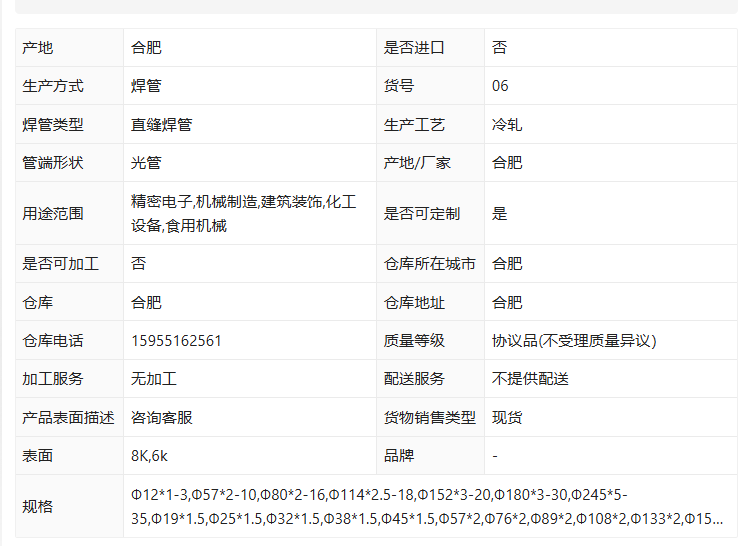
Task: Click the 表面 value 8K,6k
Action: tap(149, 456)
